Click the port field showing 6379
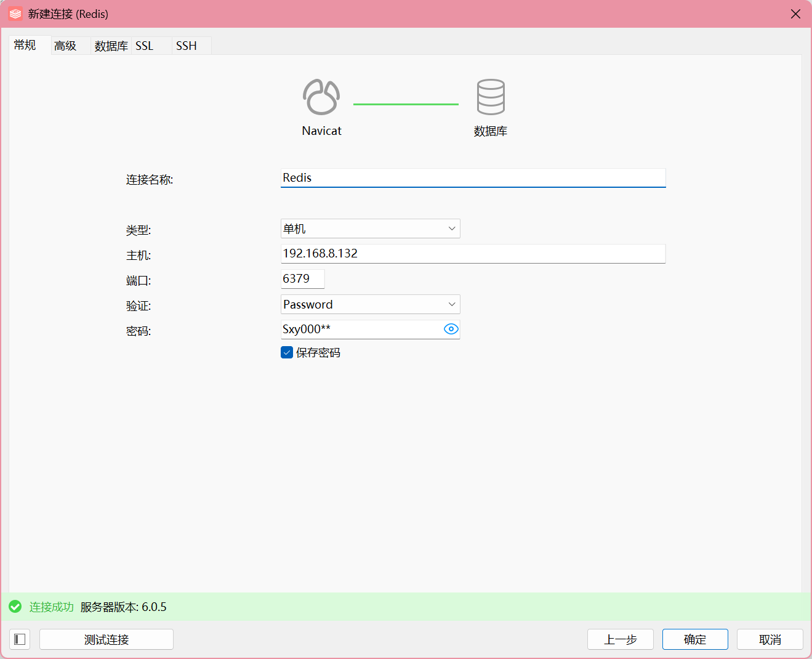This screenshot has width=812, height=659. 302,279
